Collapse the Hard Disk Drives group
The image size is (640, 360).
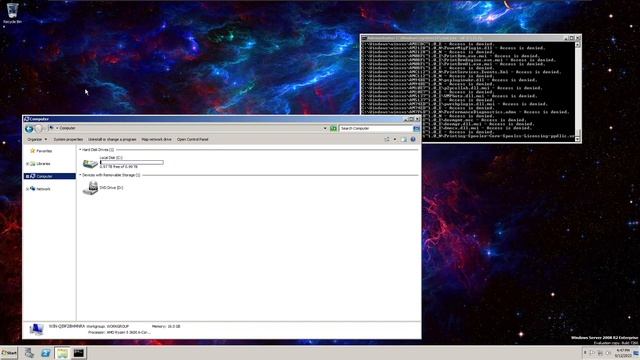click(x=80, y=150)
